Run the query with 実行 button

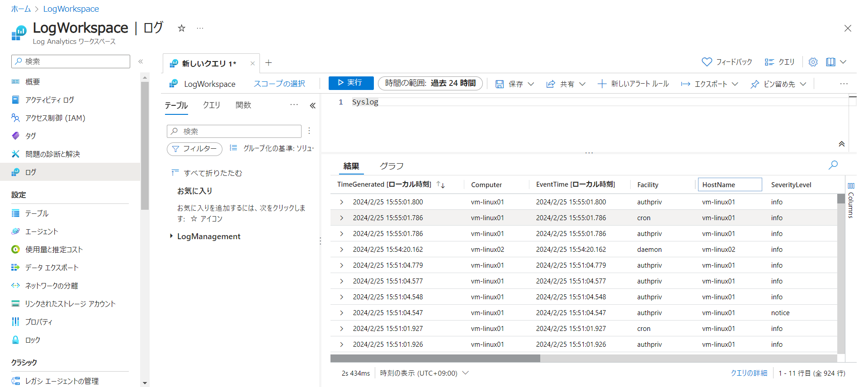click(x=351, y=83)
